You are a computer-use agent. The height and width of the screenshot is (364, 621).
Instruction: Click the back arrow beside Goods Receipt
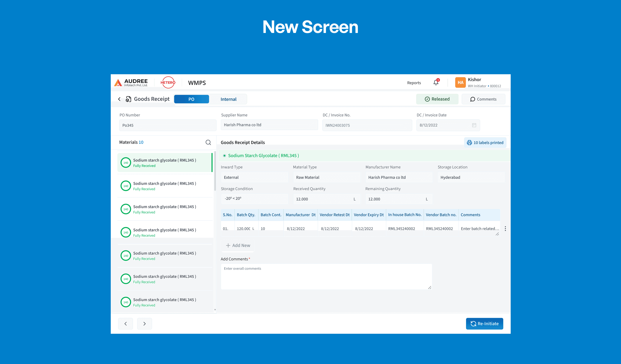point(119,99)
